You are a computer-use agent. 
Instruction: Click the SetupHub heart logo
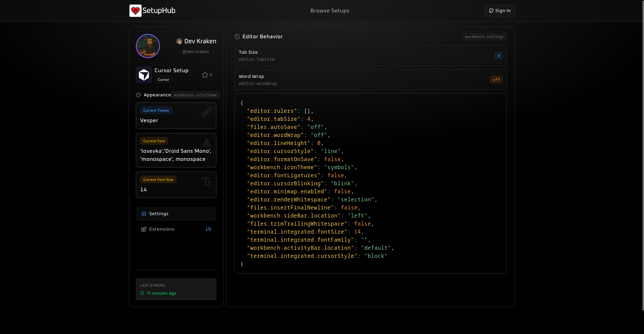pyautogui.click(x=136, y=10)
